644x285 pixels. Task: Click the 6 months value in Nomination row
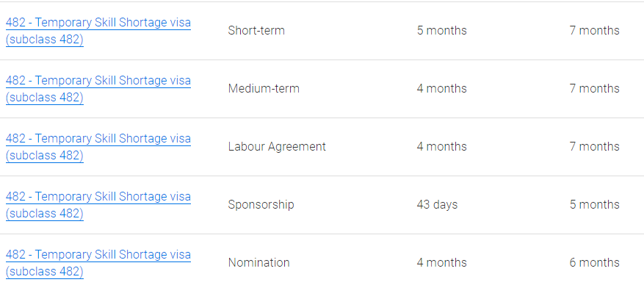point(594,262)
